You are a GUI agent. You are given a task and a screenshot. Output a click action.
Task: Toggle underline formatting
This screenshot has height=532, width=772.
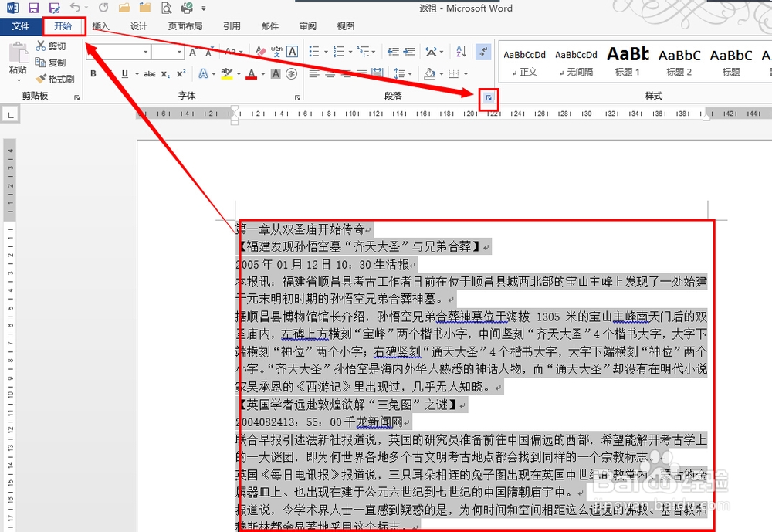[124, 73]
